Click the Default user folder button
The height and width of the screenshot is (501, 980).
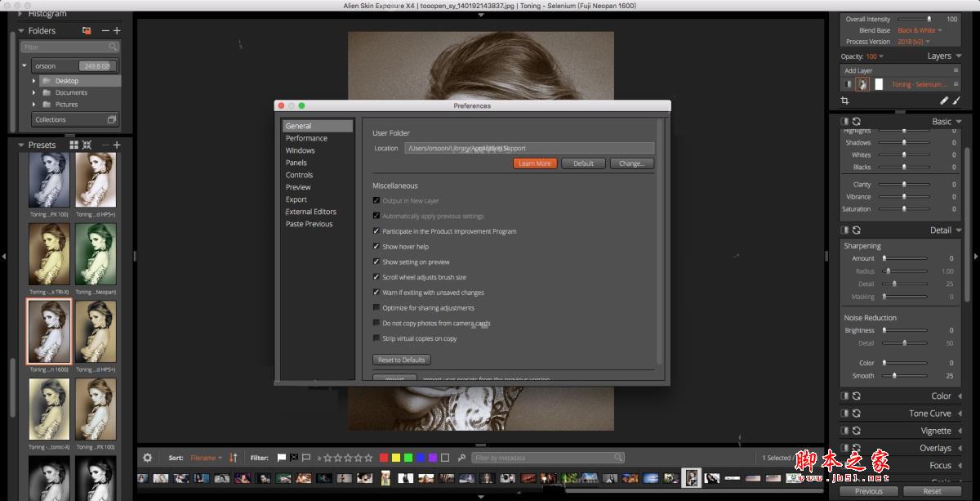coord(583,163)
